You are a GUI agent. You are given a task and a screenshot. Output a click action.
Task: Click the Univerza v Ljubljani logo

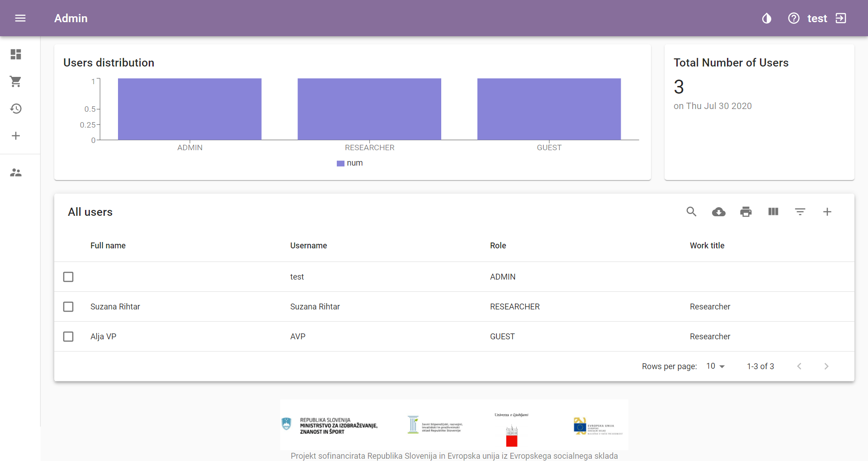point(512,429)
